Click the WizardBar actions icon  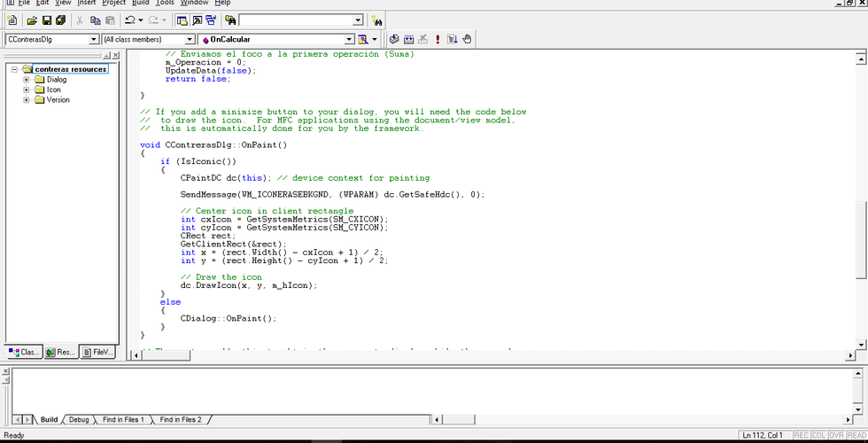(363, 39)
